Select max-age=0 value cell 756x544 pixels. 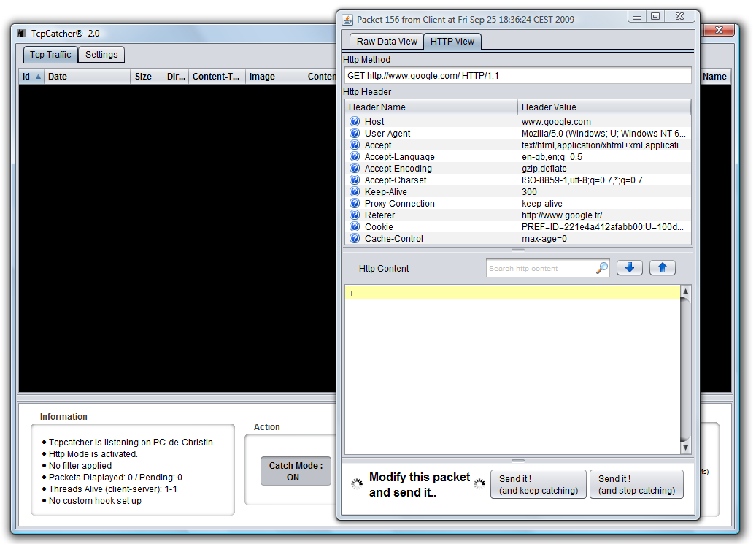[x=604, y=238]
